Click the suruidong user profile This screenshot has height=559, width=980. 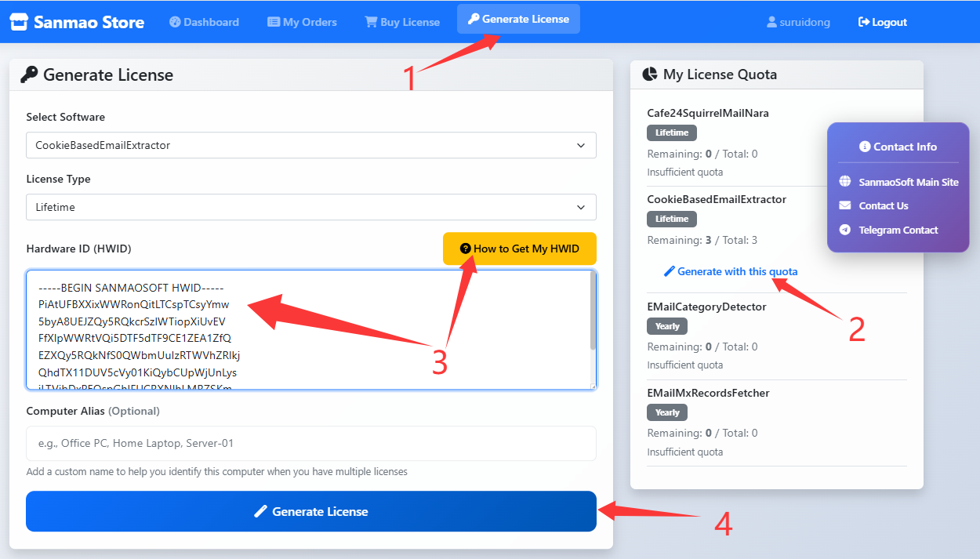coord(798,22)
